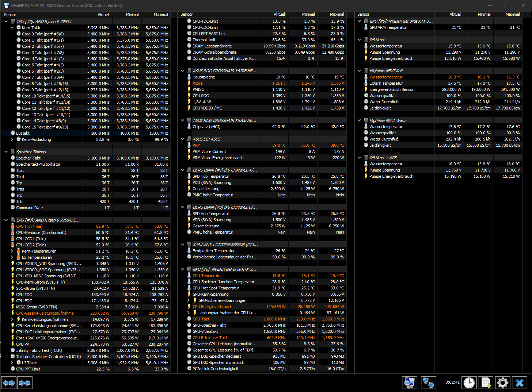Image resolution: width=532 pixels, height=392 pixels.
Task: Collapse the D5 Next + AGB group
Action: tap(359, 158)
